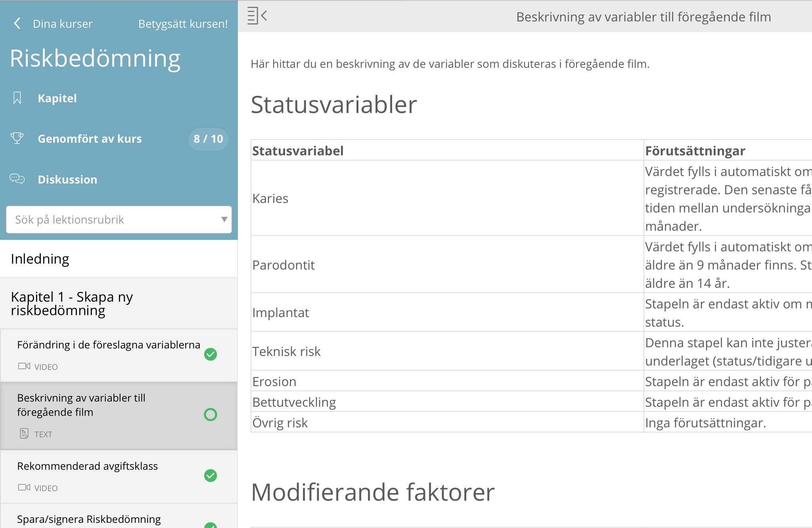The width and height of the screenshot is (812, 528).
Task: Click the Betygsätt kursen! link
Action: tap(183, 24)
